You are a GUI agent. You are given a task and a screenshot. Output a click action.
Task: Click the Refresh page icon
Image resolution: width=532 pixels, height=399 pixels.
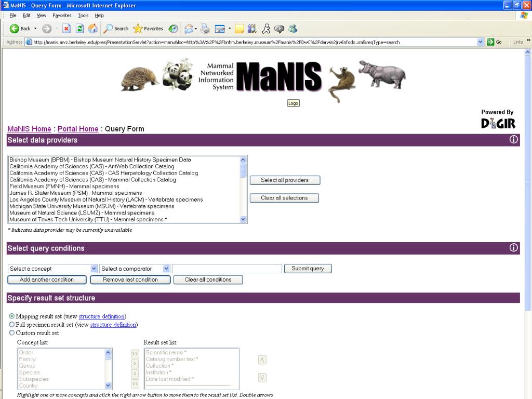click(79, 29)
